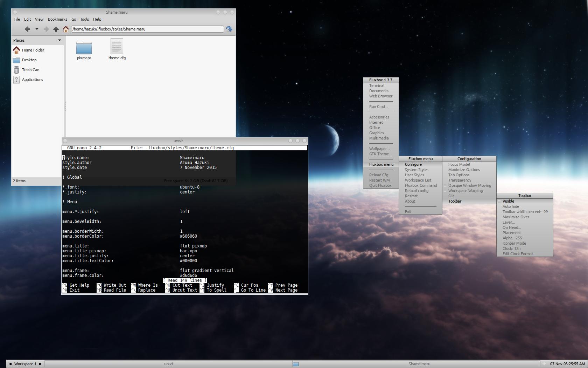
Task: Toggle Opaque Window Moving option
Action: tap(469, 185)
